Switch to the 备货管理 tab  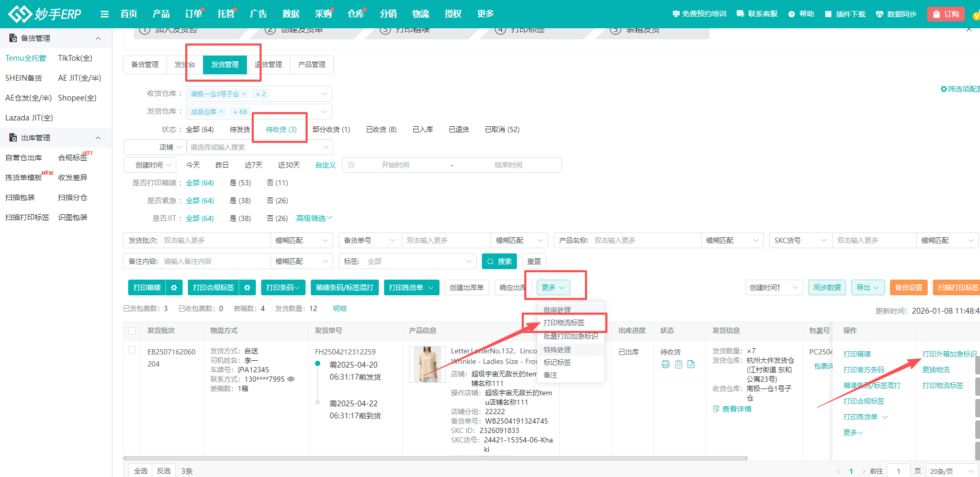144,64
